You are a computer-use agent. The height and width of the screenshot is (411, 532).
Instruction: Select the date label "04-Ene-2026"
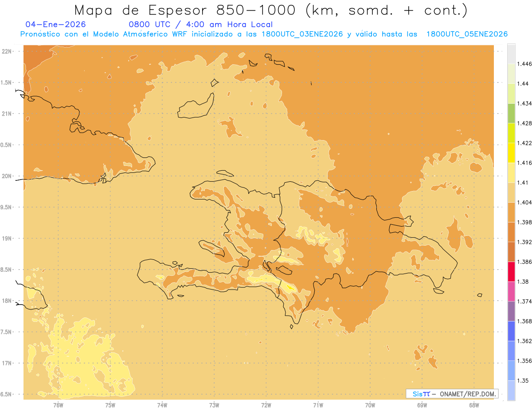tap(56, 24)
